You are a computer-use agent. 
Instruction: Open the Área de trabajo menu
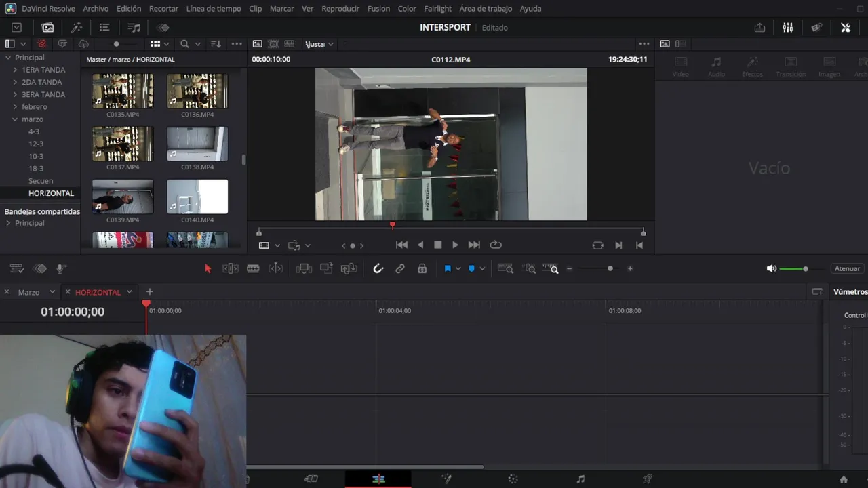click(486, 8)
